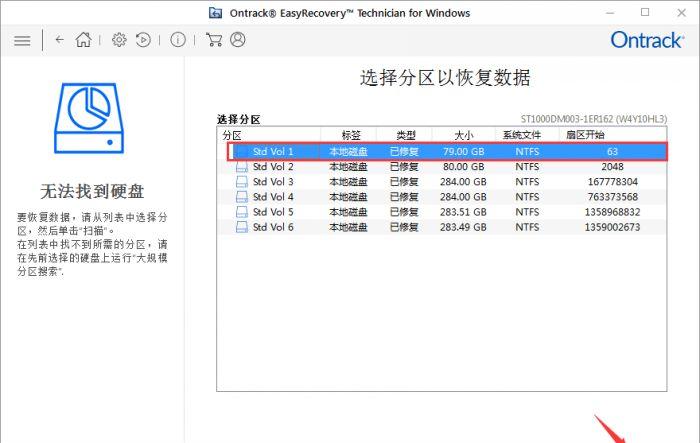Sort by the 大小 column header
The image size is (700, 443).
(x=464, y=135)
